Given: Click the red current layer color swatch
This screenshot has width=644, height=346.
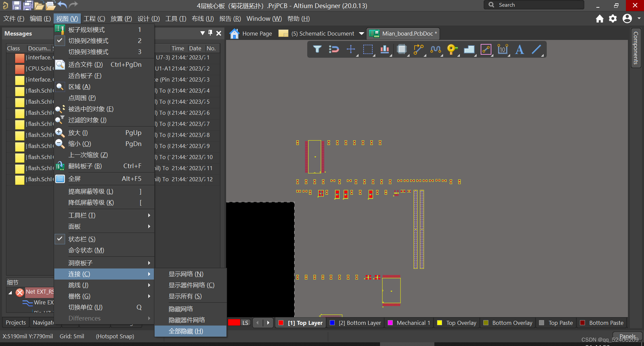Looking at the screenshot, I should pos(234,323).
